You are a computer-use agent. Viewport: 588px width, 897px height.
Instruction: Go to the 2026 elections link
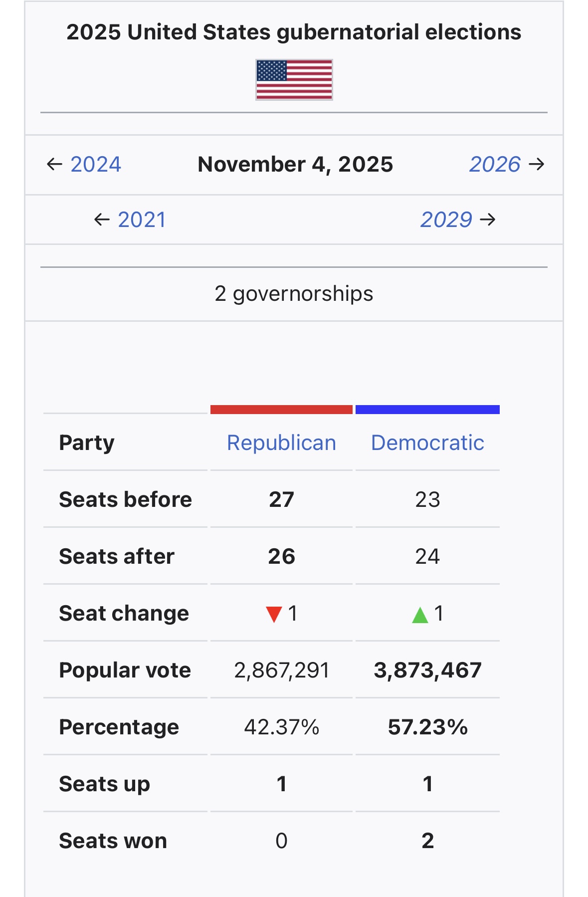click(x=495, y=164)
